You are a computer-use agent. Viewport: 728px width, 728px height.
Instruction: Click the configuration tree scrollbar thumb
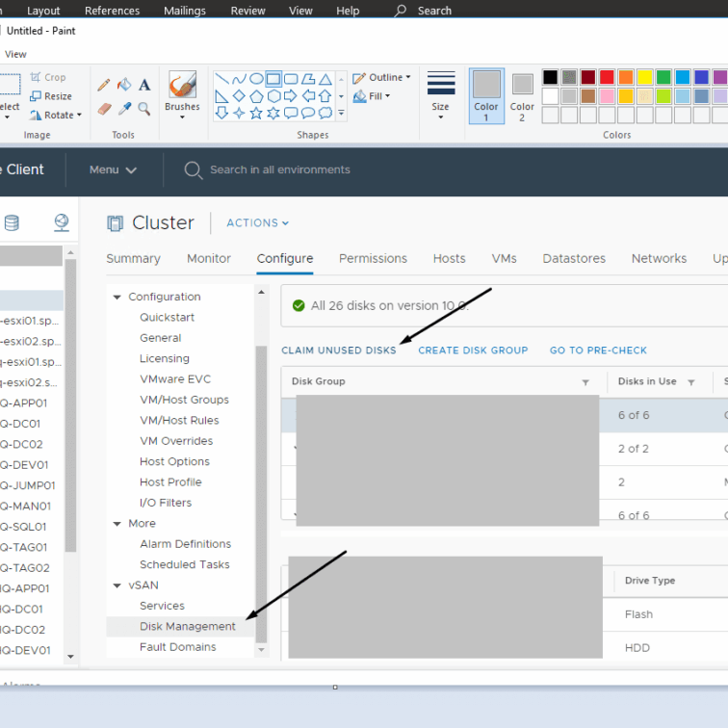261,494
